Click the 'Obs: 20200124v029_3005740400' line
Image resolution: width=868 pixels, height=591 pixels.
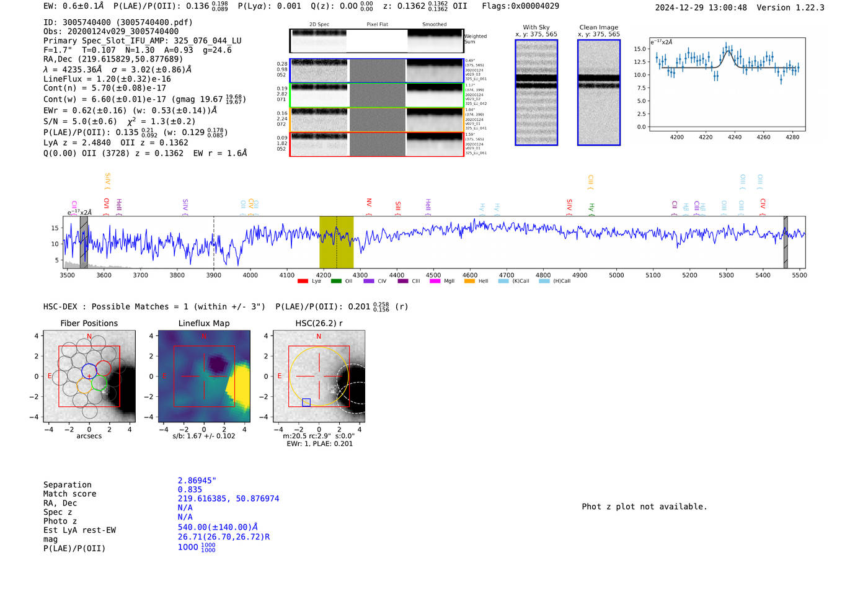111,32
